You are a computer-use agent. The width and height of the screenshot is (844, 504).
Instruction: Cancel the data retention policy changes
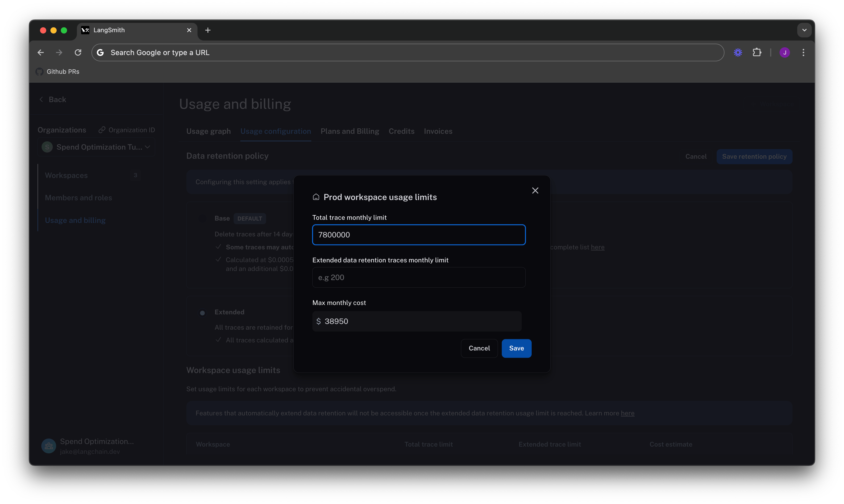pyautogui.click(x=696, y=157)
